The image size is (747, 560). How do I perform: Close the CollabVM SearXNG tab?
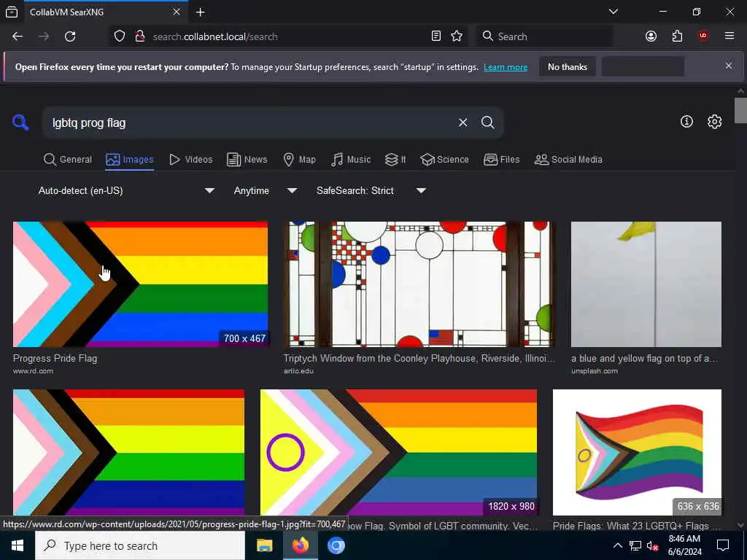pyautogui.click(x=177, y=12)
